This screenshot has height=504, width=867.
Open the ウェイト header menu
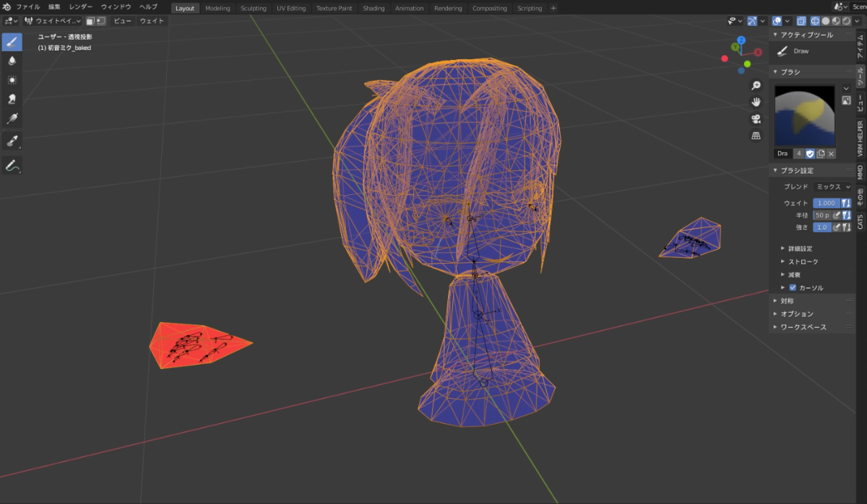pyautogui.click(x=152, y=21)
